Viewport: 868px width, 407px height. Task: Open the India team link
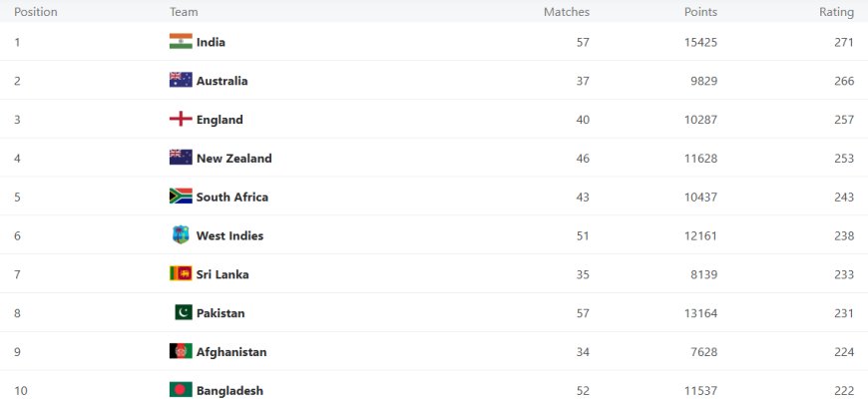click(211, 42)
